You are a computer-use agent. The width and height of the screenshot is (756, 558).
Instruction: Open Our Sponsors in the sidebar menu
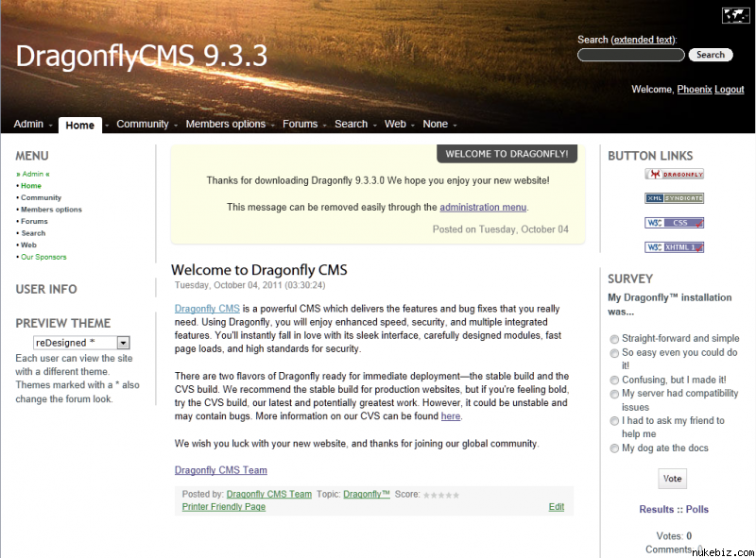(43, 257)
